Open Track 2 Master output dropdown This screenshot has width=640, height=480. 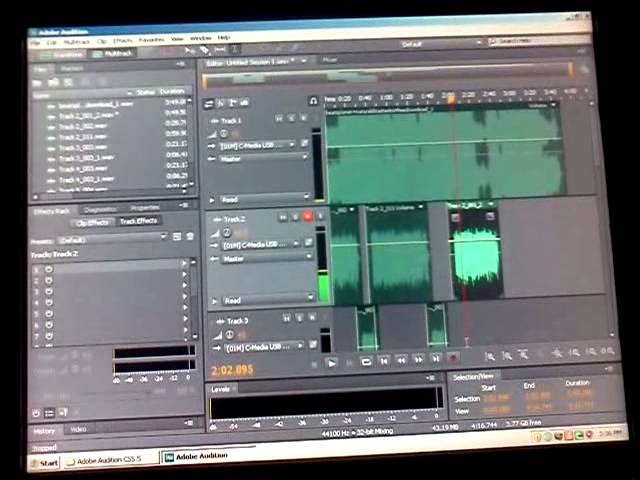[x=267, y=258]
